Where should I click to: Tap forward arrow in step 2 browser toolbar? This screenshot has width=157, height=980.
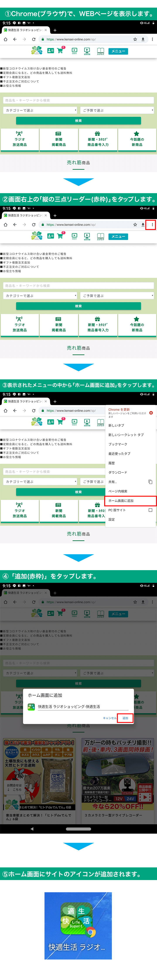24,225
